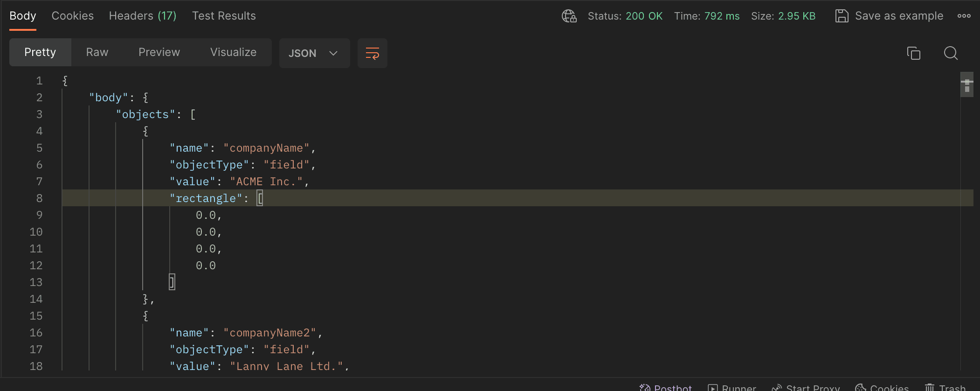The width and height of the screenshot is (980, 391).
Task: Open search in response body
Action: (x=951, y=53)
